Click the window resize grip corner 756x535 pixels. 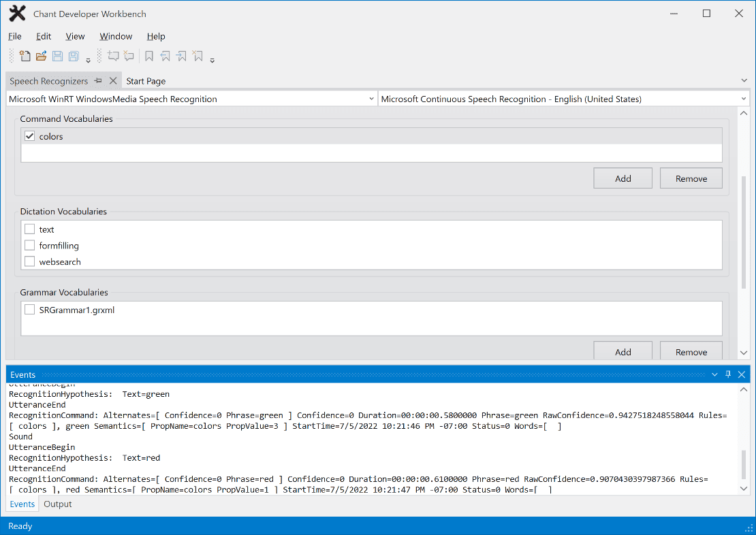(750, 529)
